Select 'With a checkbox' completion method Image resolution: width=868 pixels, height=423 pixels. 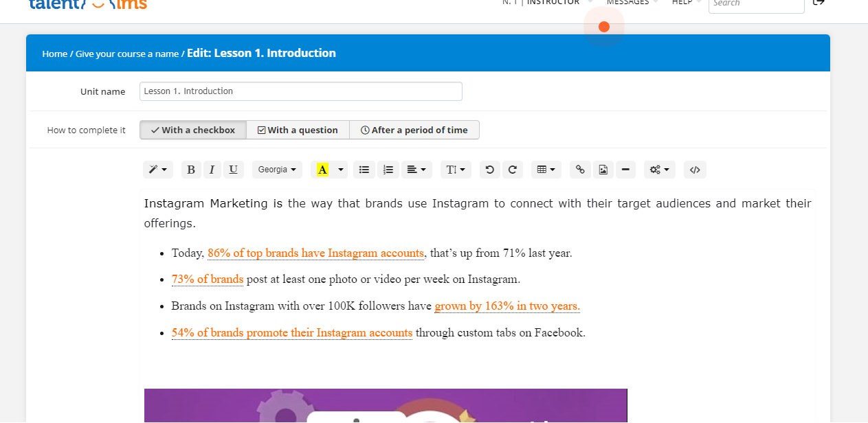(193, 130)
